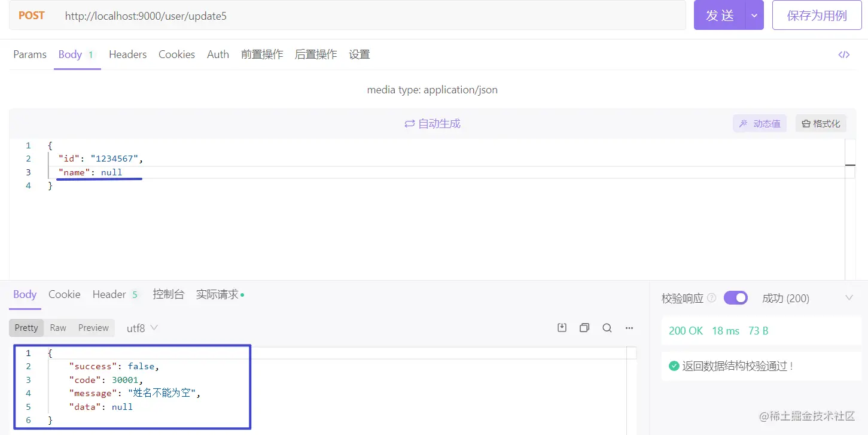Expand the send button dropdown arrow
The width and height of the screenshot is (868, 435).
click(x=754, y=16)
